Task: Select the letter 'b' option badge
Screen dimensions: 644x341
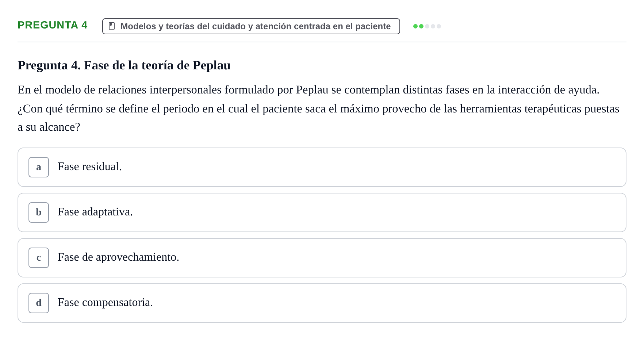Action: (x=39, y=212)
